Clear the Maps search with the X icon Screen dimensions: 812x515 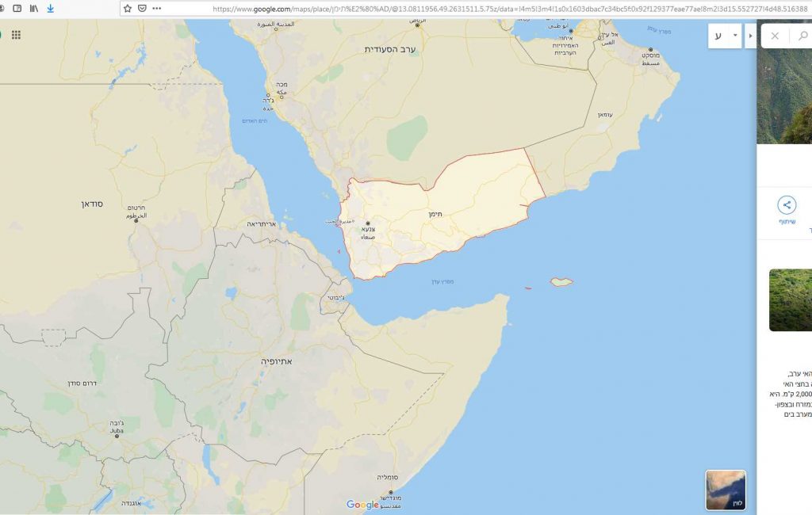point(775,36)
